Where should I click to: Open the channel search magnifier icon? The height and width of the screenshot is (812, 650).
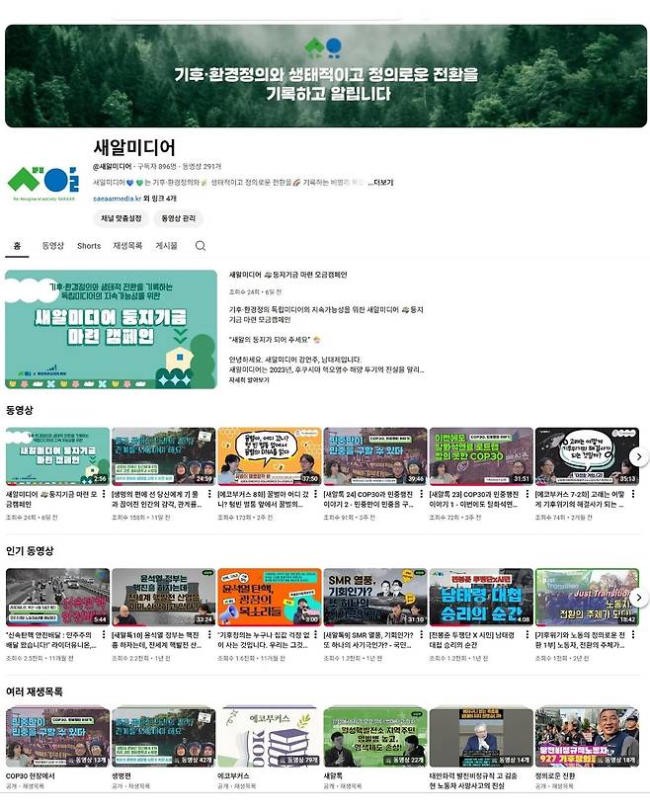point(201,246)
